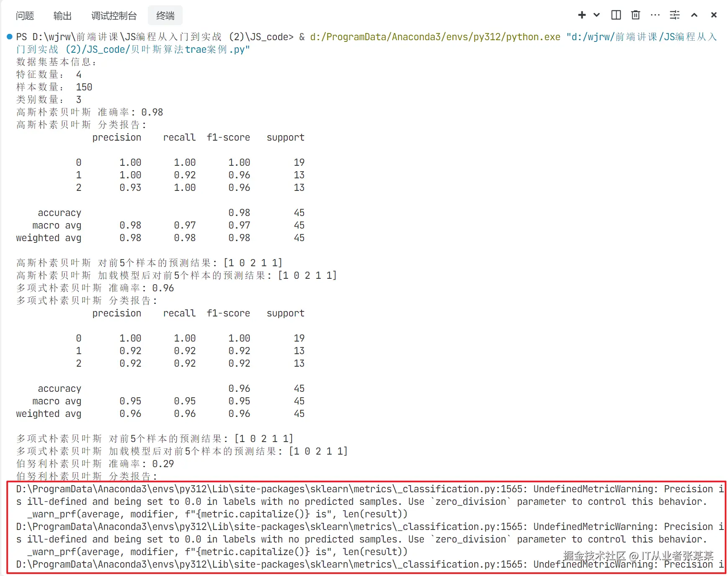Click the python.exe path in the command line
728x576 pixels.
(x=435, y=37)
